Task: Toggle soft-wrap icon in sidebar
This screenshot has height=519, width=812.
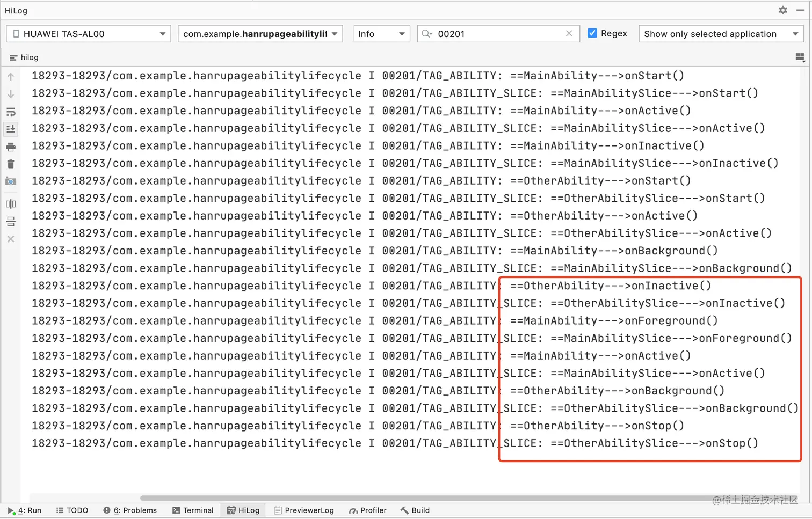Action: [x=11, y=112]
